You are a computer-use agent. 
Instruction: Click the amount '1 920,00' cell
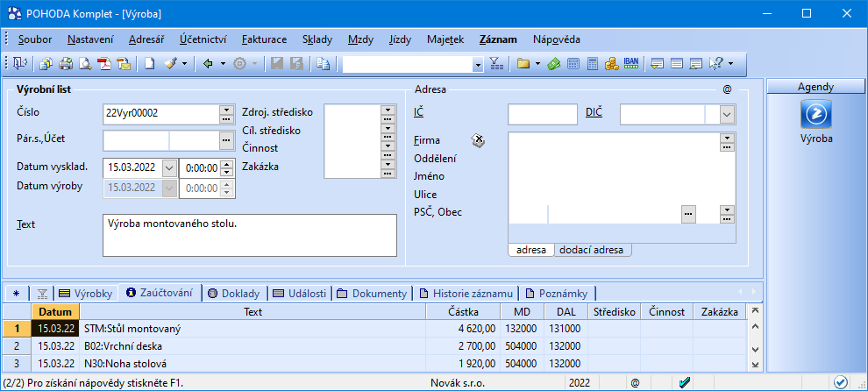(x=463, y=364)
